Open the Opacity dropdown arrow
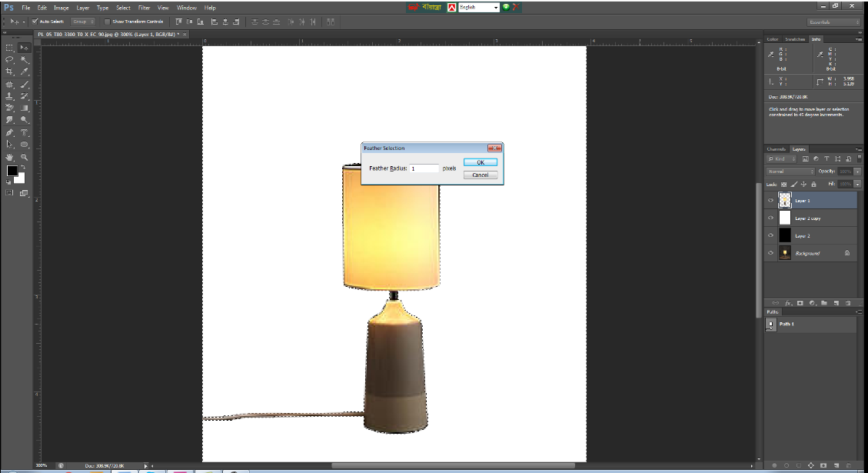This screenshot has height=473, width=868. pyautogui.click(x=857, y=171)
